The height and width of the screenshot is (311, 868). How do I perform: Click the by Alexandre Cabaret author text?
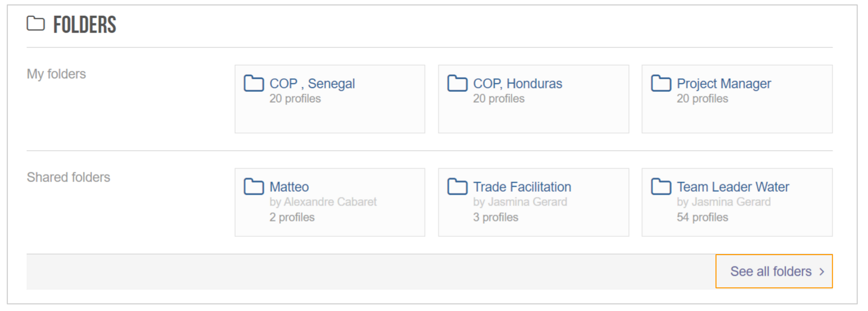point(323,202)
